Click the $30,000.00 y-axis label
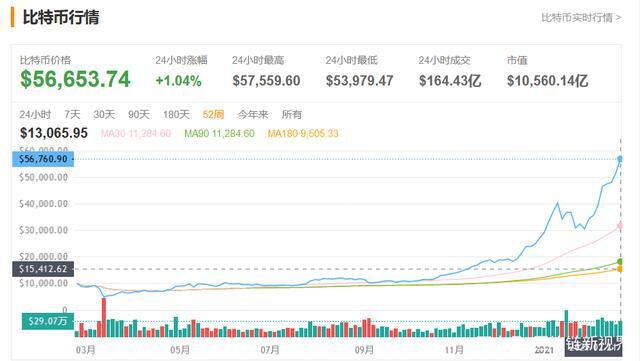The width and height of the screenshot is (640, 361). [43, 230]
